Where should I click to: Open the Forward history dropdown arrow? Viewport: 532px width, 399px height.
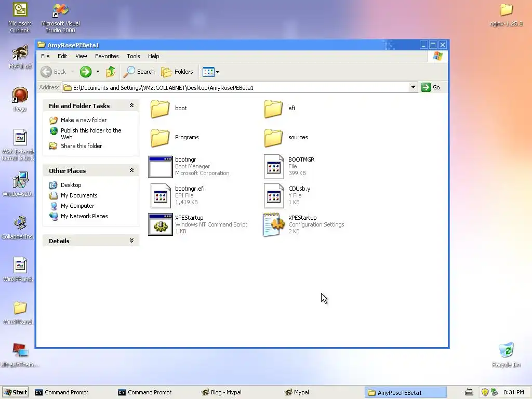[x=98, y=72]
